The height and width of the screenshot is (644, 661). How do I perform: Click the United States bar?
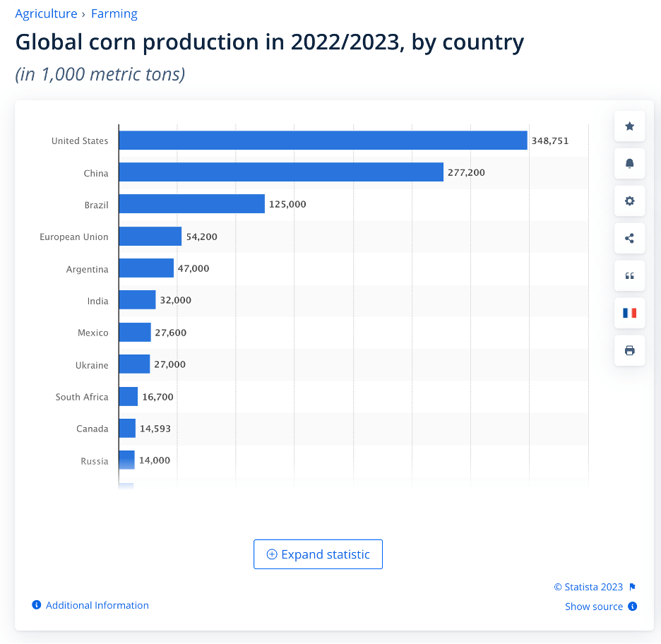click(x=323, y=141)
